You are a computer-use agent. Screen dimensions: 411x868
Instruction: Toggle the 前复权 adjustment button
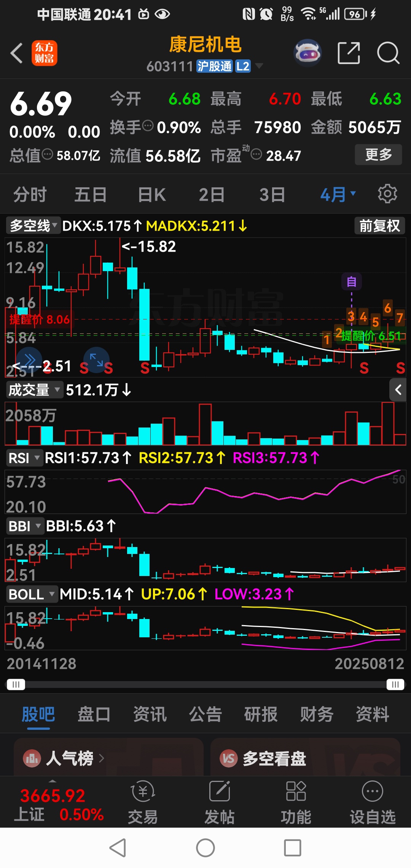pos(379,226)
